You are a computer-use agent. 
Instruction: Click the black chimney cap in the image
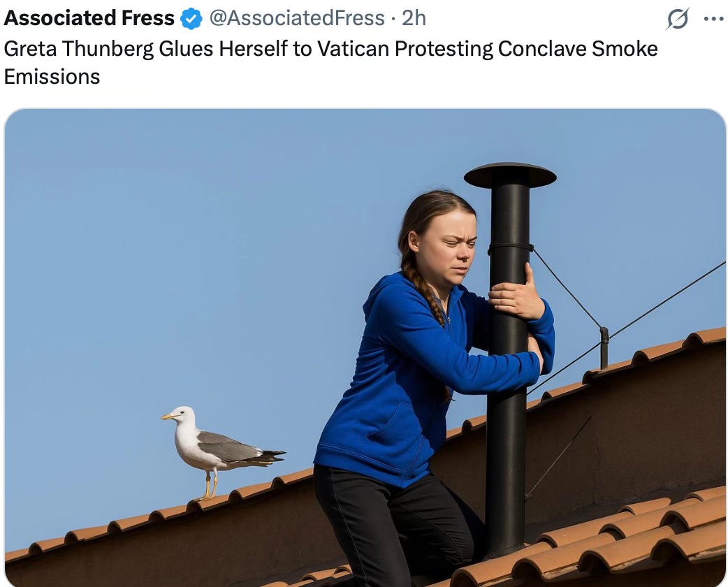tap(510, 176)
